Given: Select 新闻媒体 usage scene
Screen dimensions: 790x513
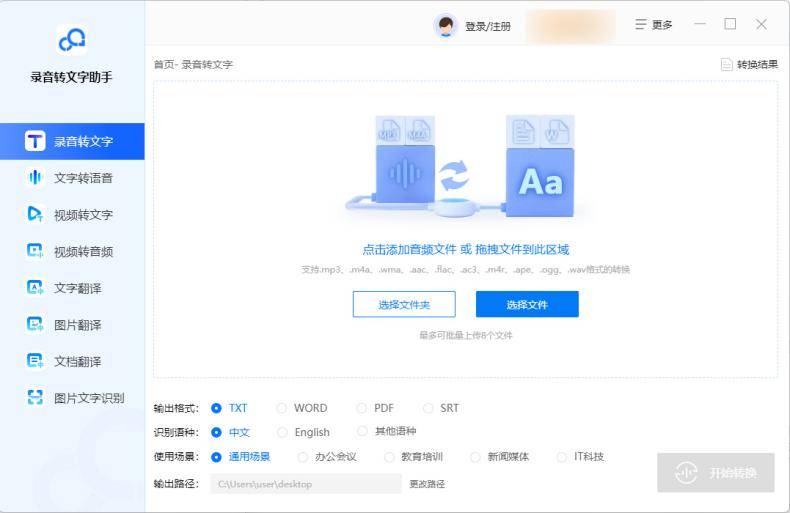Looking at the screenshot, I should [x=475, y=457].
